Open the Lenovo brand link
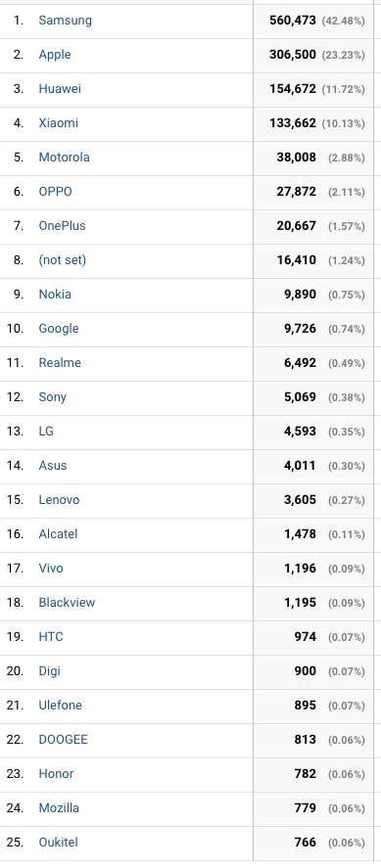 point(59,500)
